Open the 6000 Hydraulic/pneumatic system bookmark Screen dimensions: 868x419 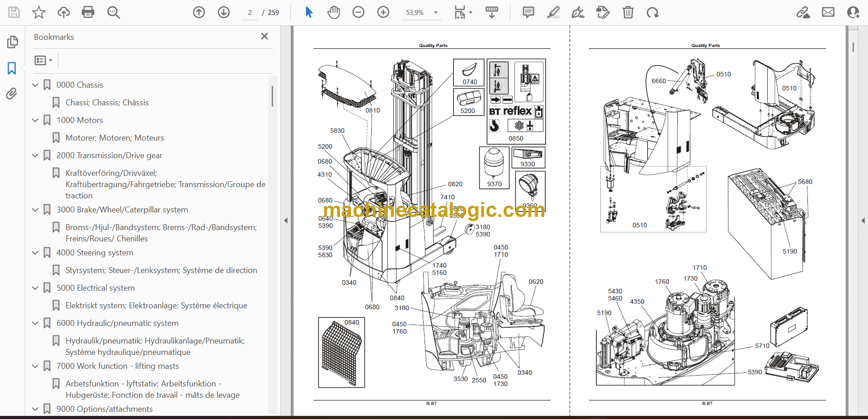[x=118, y=323]
